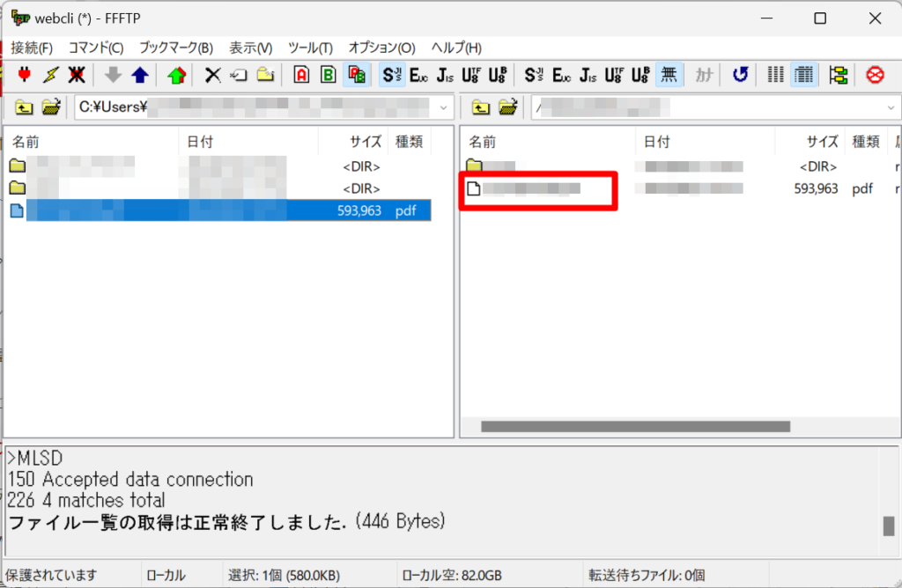Sort the local pane by 種類 column

point(410,142)
